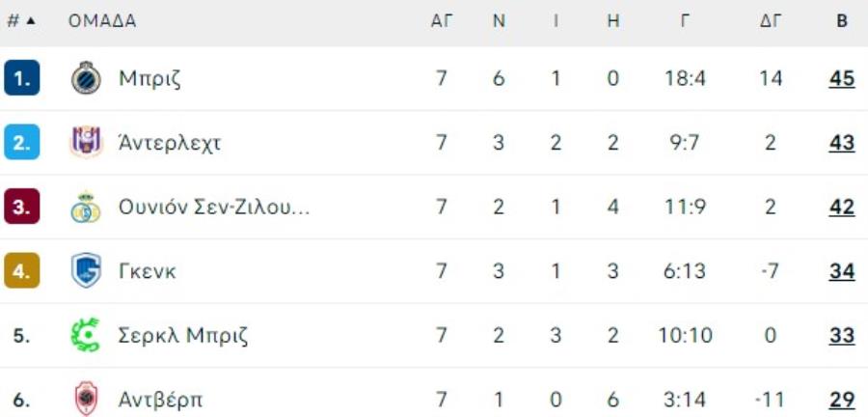The image size is (868, 417).
Task: Click the gold rank 4 badge
Action: point(21,271)
